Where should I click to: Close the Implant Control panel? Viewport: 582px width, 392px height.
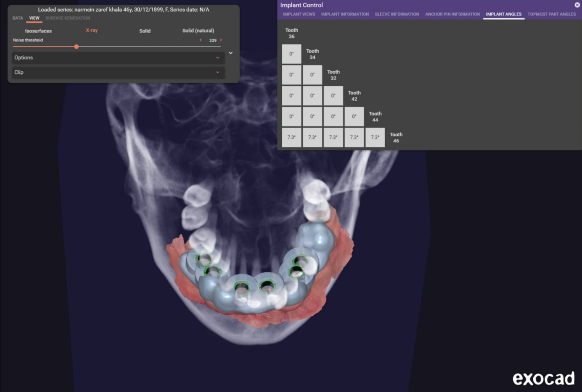pyautogui.click(x=577, y=5)
